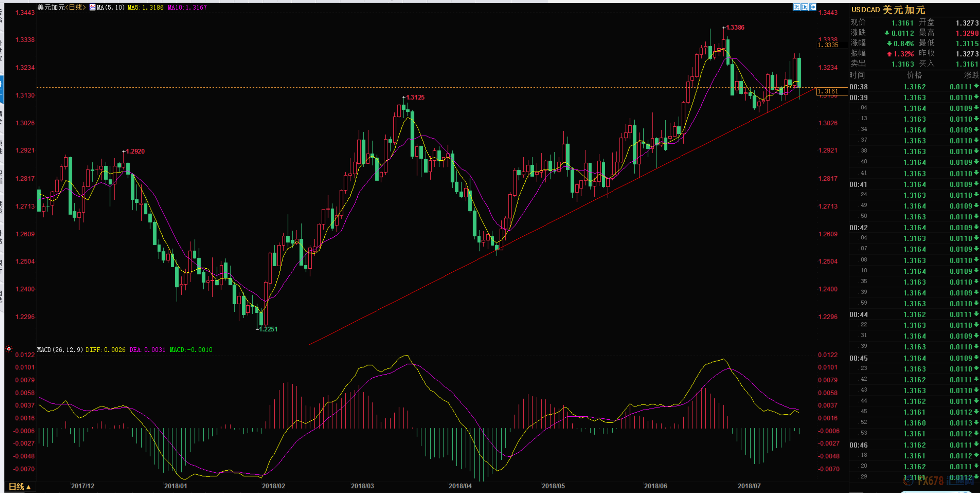Click the 2018/02 date on the time axis

pos(273,486)
